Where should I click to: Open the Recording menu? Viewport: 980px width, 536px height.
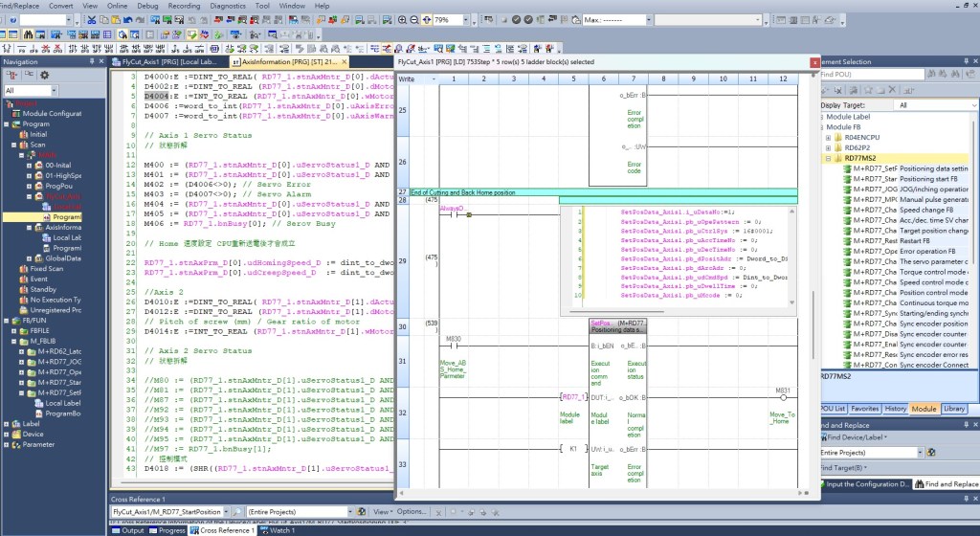(184, 6)
